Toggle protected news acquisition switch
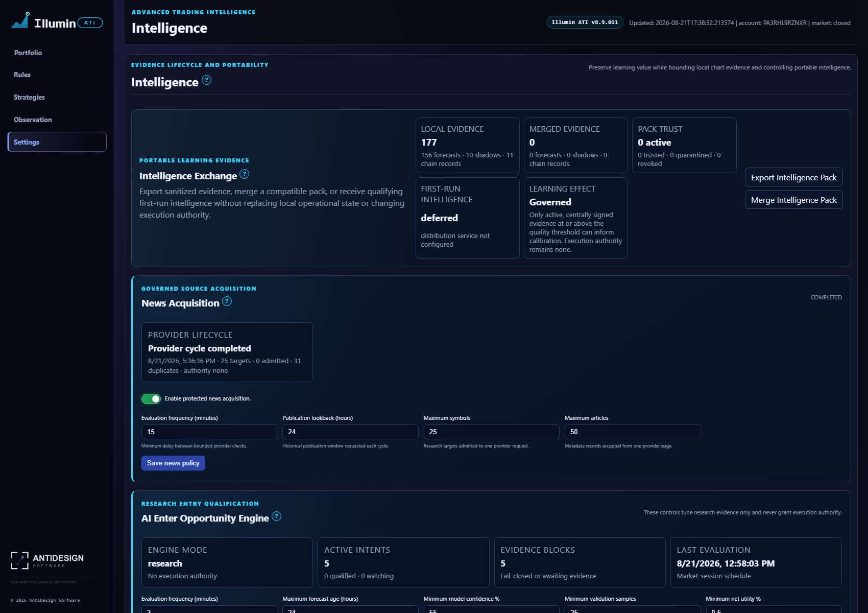868x613 pixels. [151, 399]
